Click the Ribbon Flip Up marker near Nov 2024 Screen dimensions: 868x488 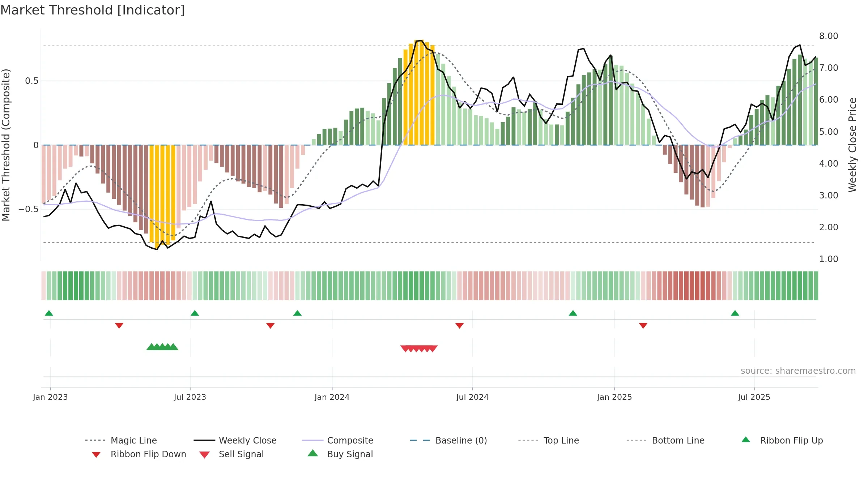click(x=573, y=313)
